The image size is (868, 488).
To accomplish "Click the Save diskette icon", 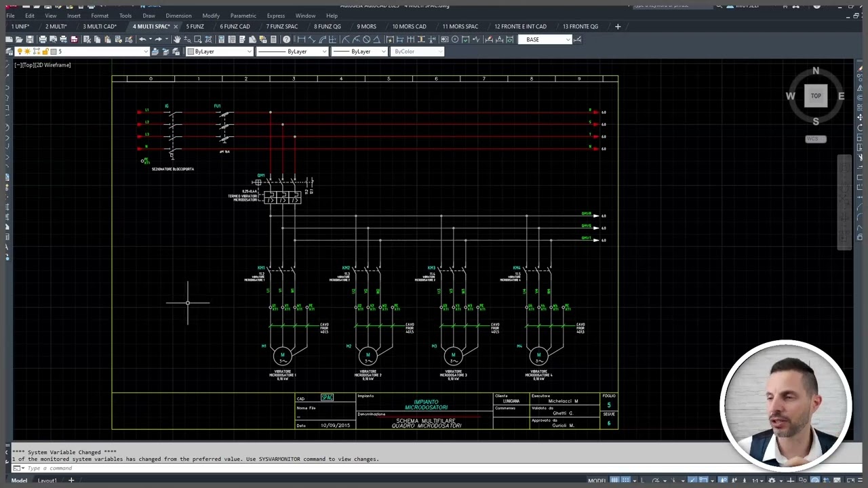I will point(30,39).
